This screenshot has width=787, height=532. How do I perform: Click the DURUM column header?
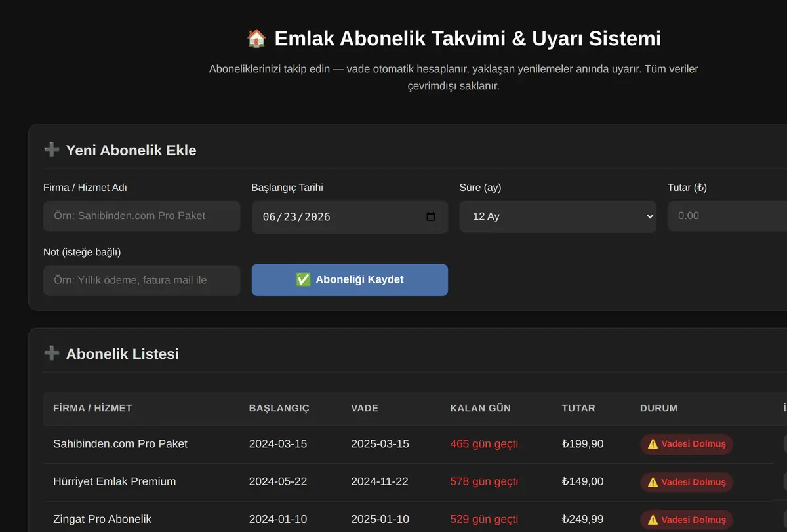(x=658, y=408)
